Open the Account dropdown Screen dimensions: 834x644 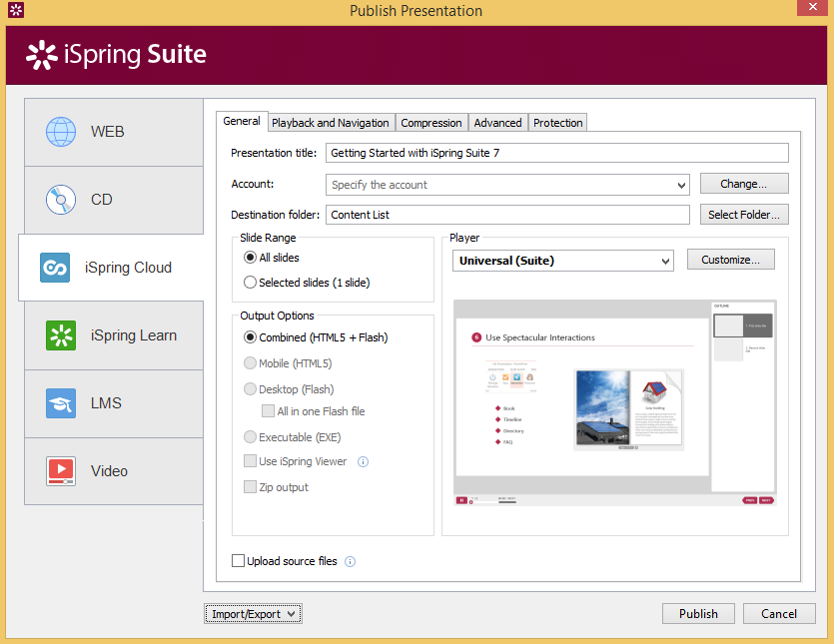(x=507, y=185)
